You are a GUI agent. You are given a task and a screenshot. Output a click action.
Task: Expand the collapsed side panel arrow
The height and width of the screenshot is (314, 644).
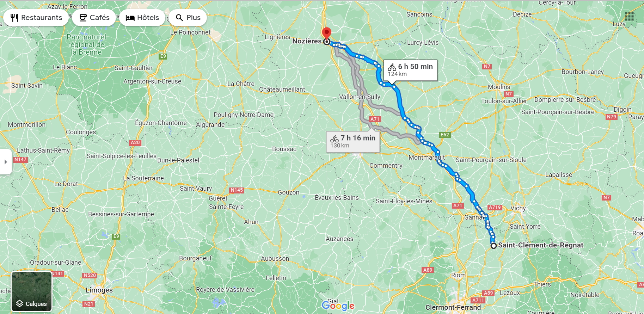6,162
